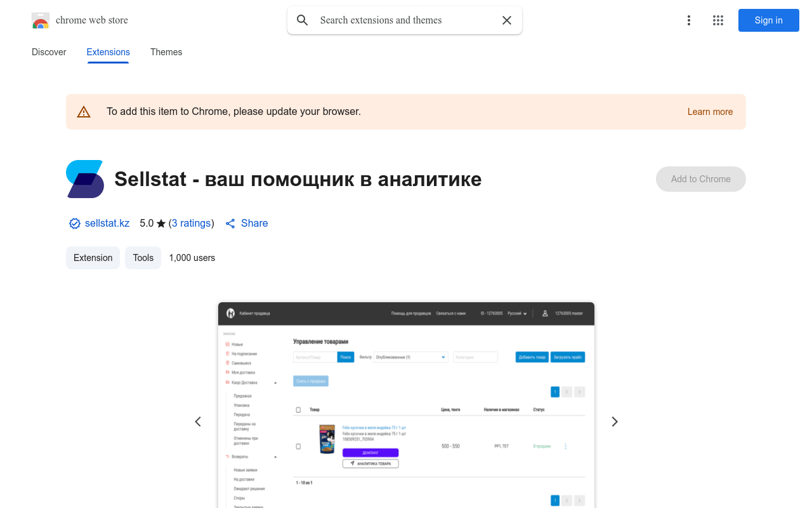
Task: Click the Share icon
Action: pos(230,224)
